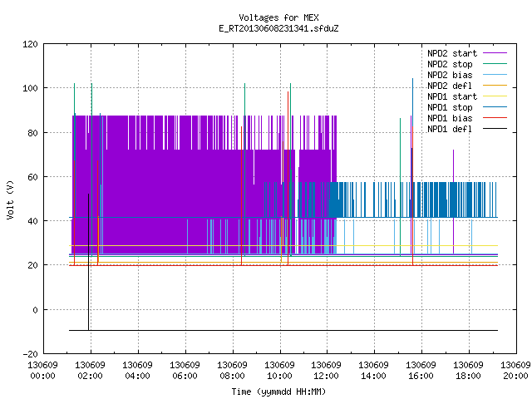Click the black NPD1 defl legend line
Image resolution: width=532 pixels, height=399 pixels.
click(x=495, y=129)
